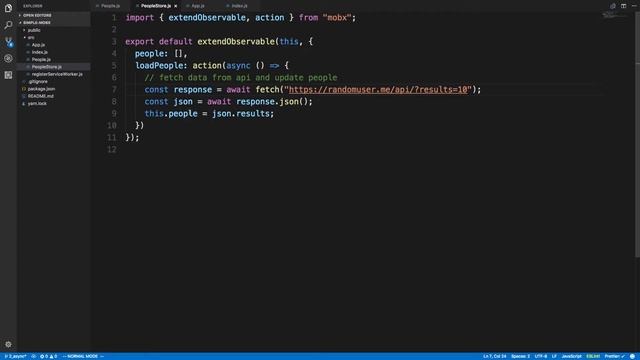Open the editor More Actions menu
This screenshot has width=640, height=360.
point(634,6)
